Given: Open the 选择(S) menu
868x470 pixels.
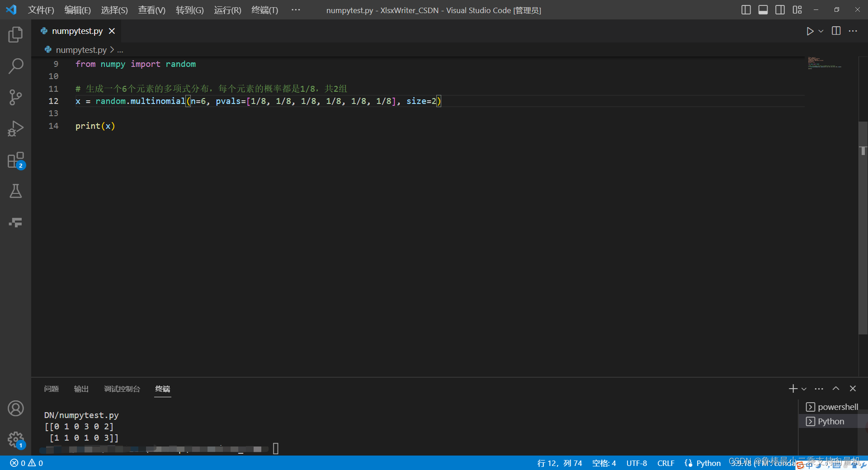Looking at the screenshot, I should coord(114,10).
